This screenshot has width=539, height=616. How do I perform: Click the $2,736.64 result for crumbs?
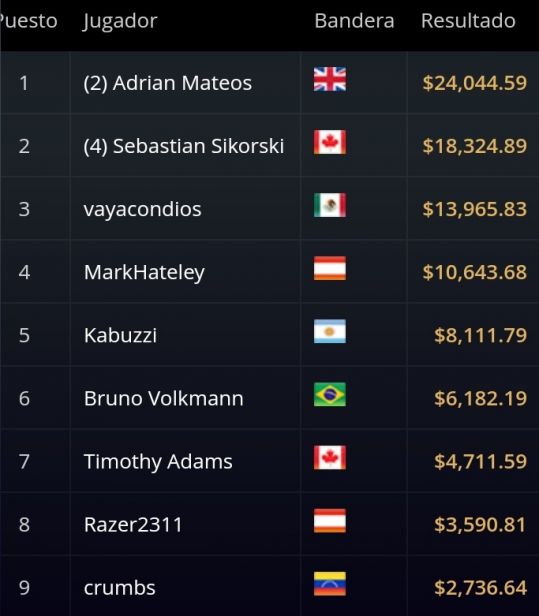(x=480, y=588)
